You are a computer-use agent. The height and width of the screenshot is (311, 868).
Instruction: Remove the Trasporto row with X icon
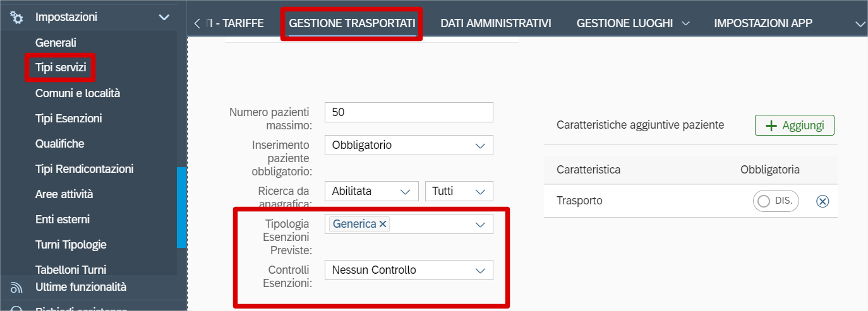[823, 201]
